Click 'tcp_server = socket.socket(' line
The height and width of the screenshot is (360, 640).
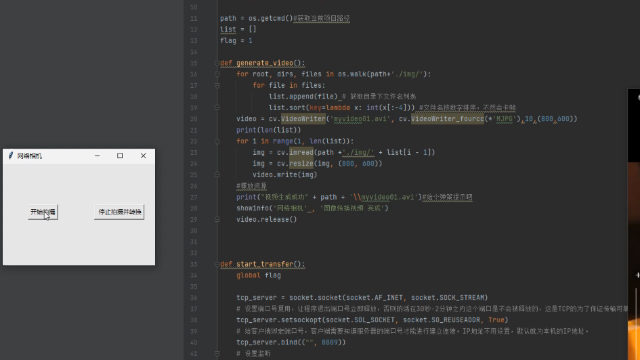pos(362,298)
